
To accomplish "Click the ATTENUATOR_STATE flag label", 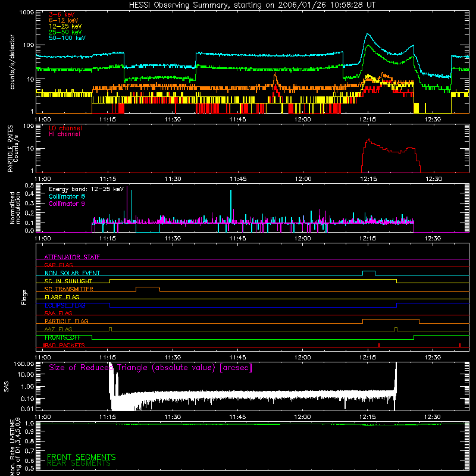I will [72, 257].
